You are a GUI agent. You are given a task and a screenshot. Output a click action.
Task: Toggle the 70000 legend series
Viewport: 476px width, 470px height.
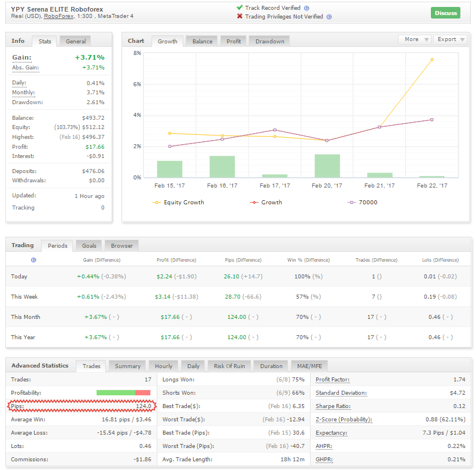(x=363, y=203)
